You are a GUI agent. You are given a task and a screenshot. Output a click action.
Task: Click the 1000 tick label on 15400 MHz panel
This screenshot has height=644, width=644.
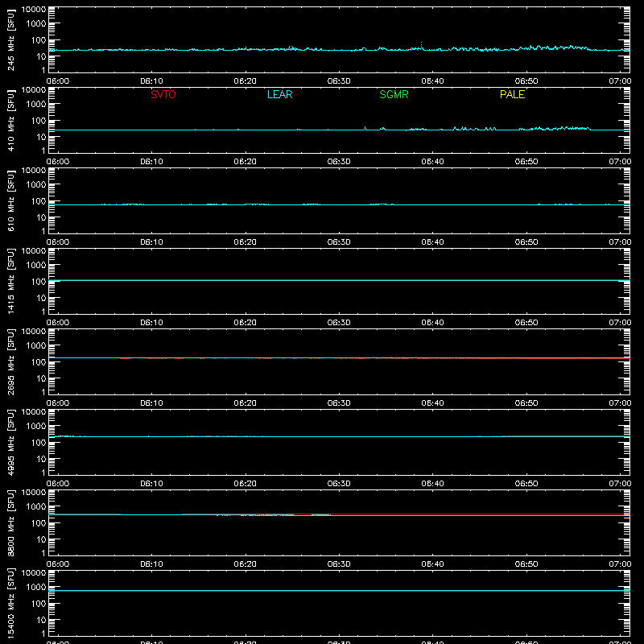36,588
